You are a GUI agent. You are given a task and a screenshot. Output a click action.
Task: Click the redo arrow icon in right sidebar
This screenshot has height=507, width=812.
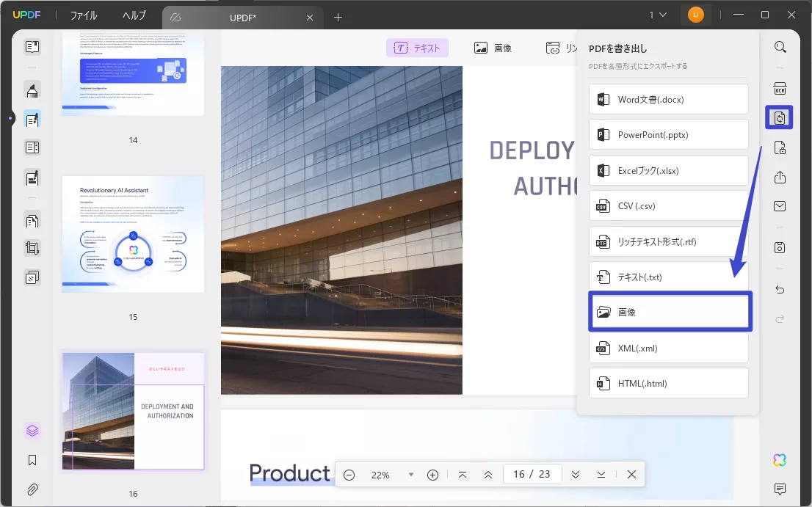click(780, 318)
